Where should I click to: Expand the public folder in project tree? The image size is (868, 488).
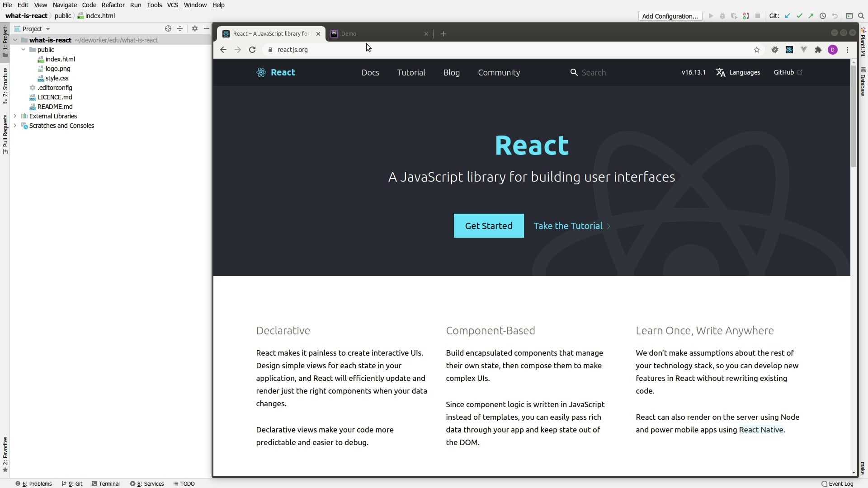pyautogui.click(x=23, y=49)
